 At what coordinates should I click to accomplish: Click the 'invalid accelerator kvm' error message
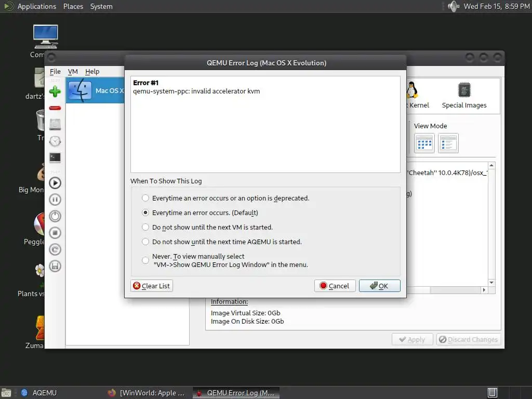196,91
